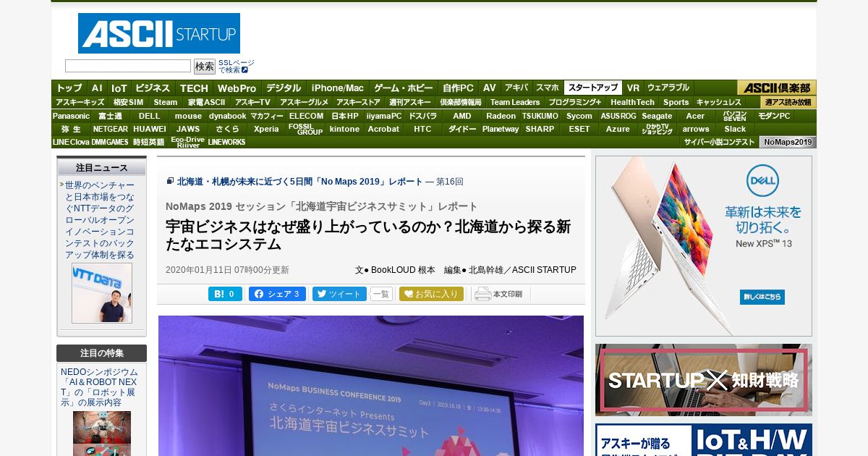The height and width of the screenshot is (456, 868).
Task: Open the アキバ navigation tab
Action: tap(516, 88)
